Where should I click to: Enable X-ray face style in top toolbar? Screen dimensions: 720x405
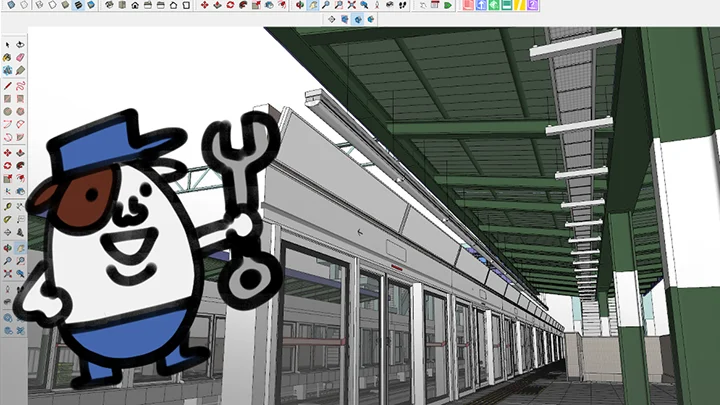click(x=11, y=5)
